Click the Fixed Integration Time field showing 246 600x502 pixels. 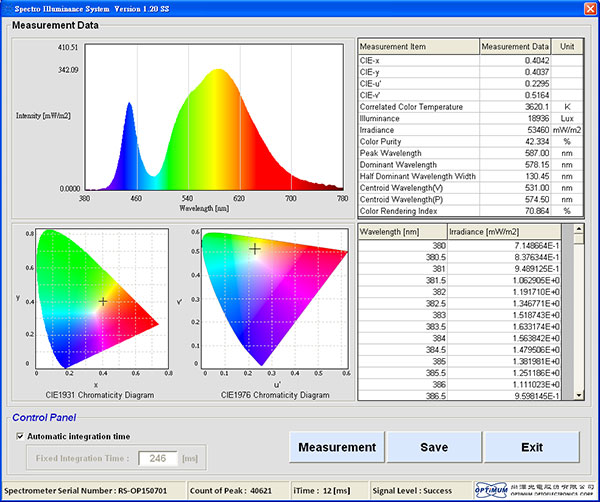point(158,458)
